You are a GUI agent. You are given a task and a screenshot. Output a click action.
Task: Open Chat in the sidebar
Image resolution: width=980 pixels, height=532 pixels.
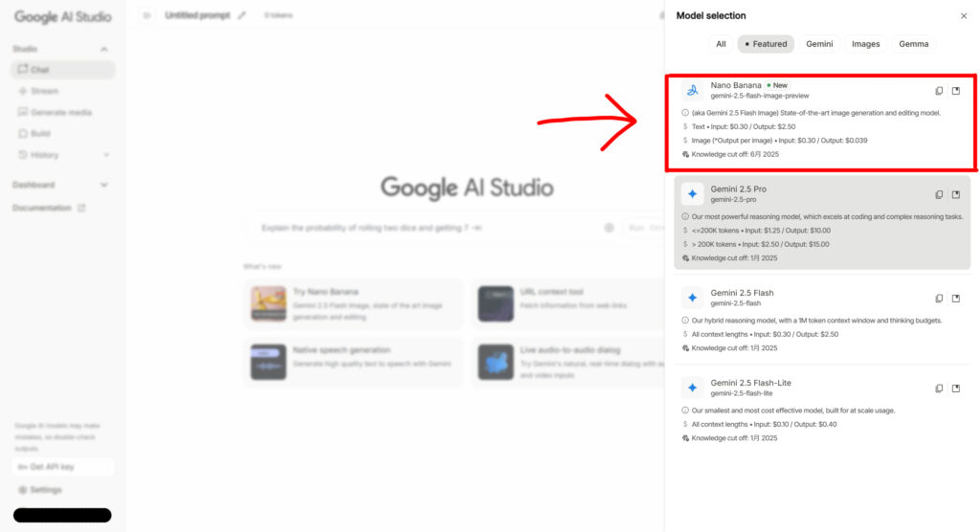tap(62, 70)
